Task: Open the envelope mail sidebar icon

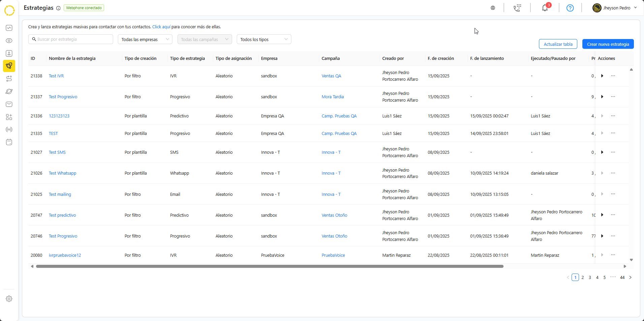Action: [9, 104]
